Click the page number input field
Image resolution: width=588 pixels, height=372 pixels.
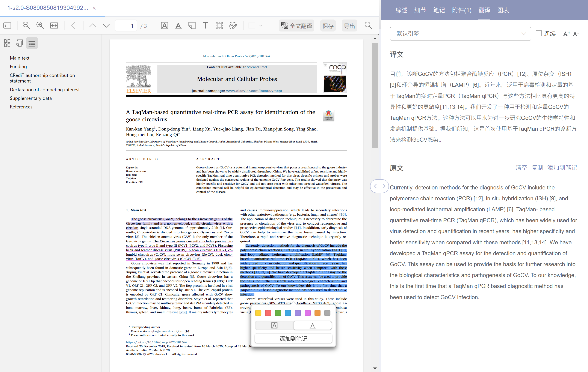click(126, 26)
